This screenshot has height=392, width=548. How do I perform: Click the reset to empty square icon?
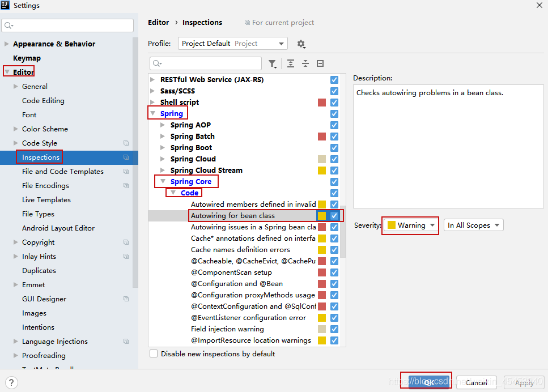coord(320,63)
